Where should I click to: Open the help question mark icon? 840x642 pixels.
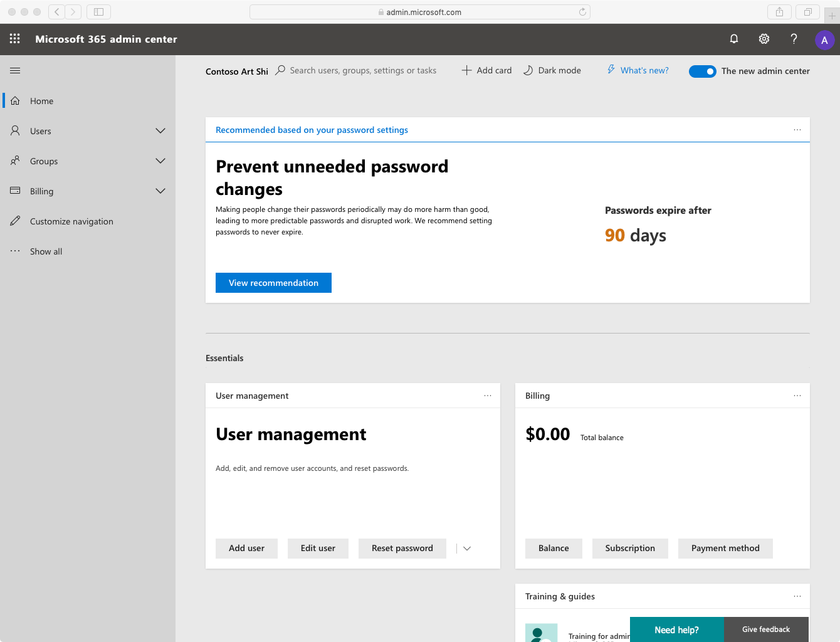click(x=794, y=39)
